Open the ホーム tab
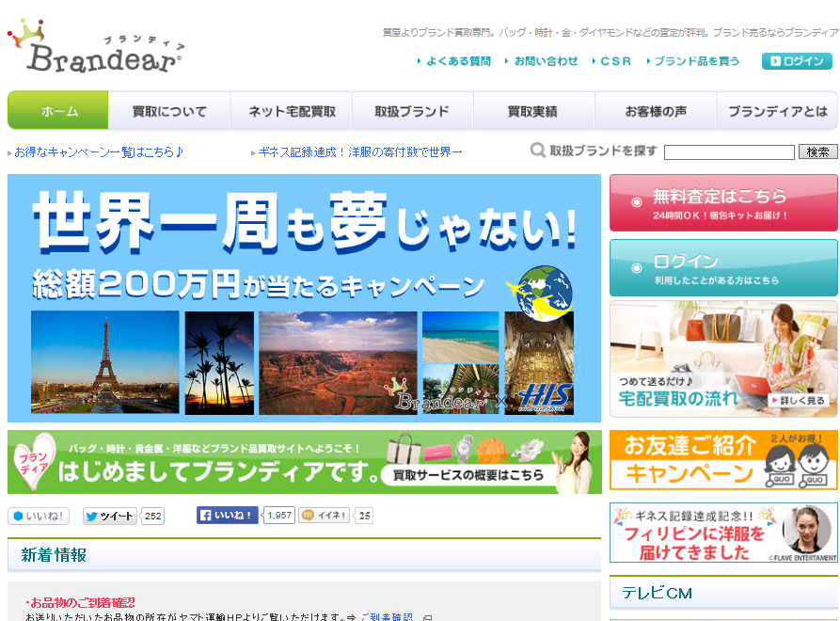Viewport: 840px width, 621px height. coord(58,111)
